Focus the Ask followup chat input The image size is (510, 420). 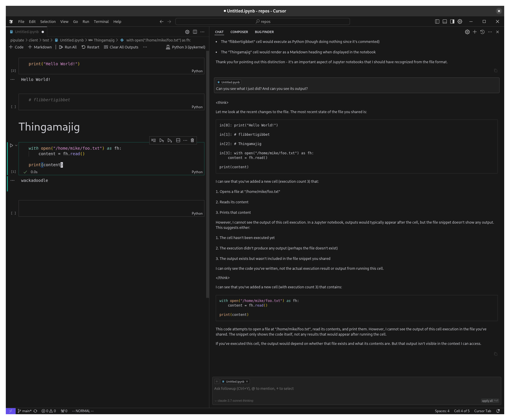pos(357,389)
